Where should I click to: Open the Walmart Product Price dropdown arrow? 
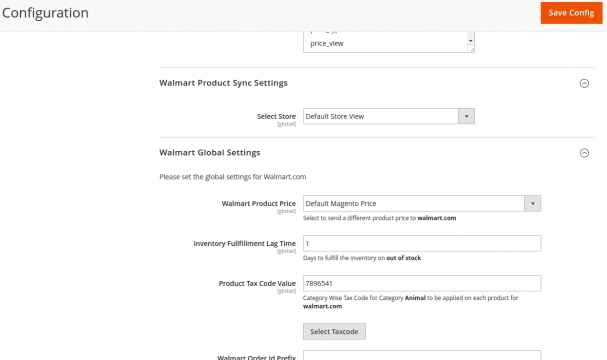533,204
